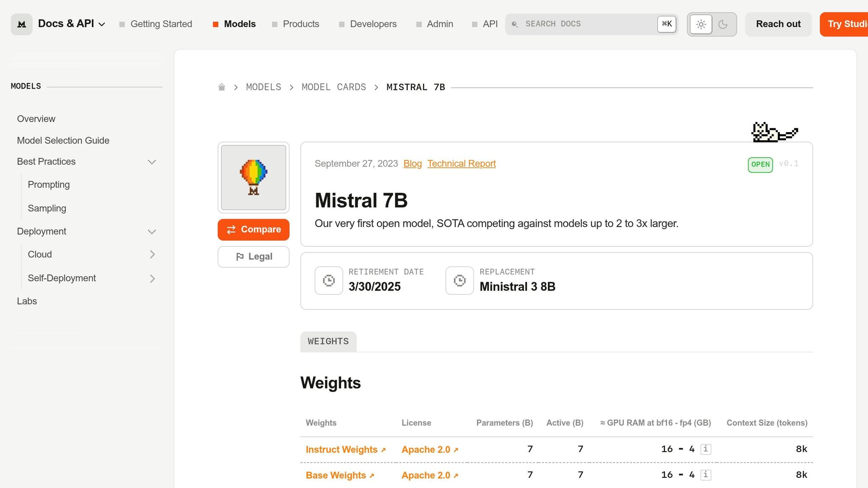Click info icon in Base Weights row

tap(706, 475)
